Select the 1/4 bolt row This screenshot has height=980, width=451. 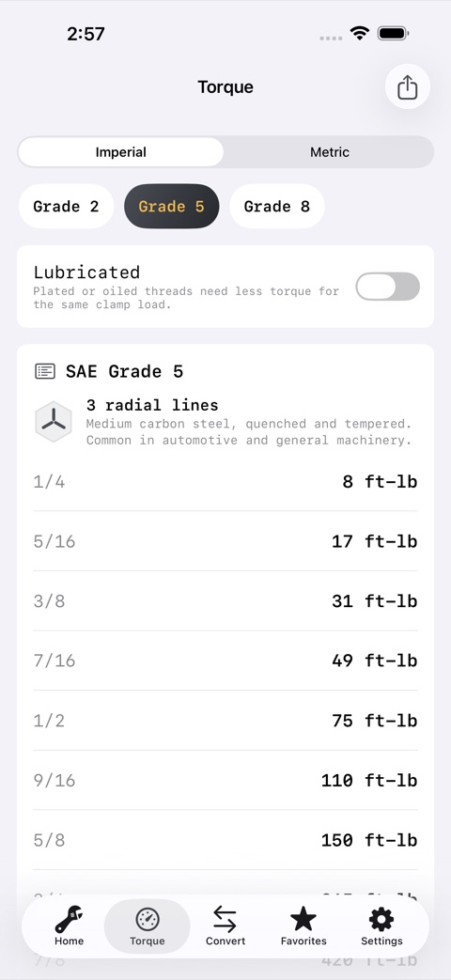225,482
